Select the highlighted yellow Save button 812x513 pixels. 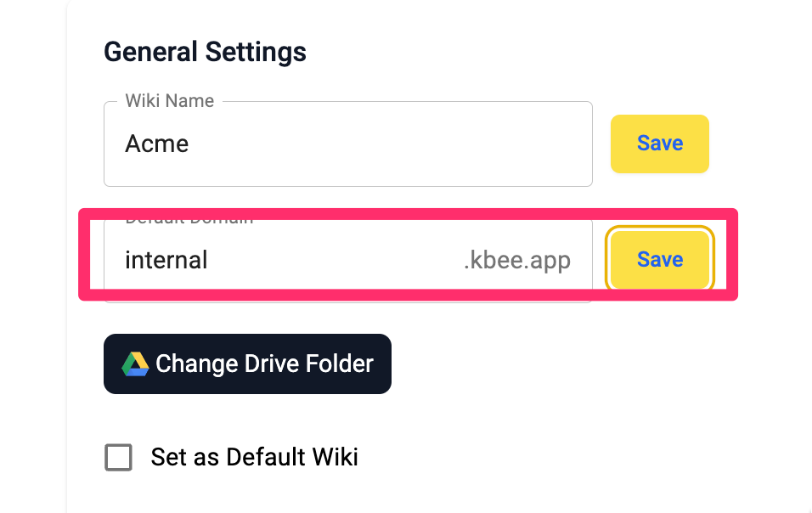(660, 259)
